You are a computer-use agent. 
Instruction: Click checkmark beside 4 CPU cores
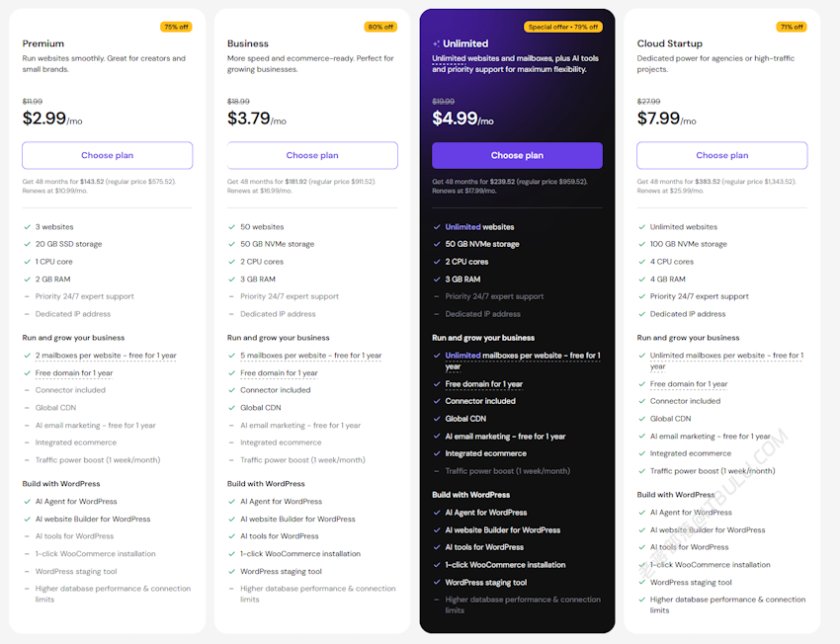[x=641, y=262]
